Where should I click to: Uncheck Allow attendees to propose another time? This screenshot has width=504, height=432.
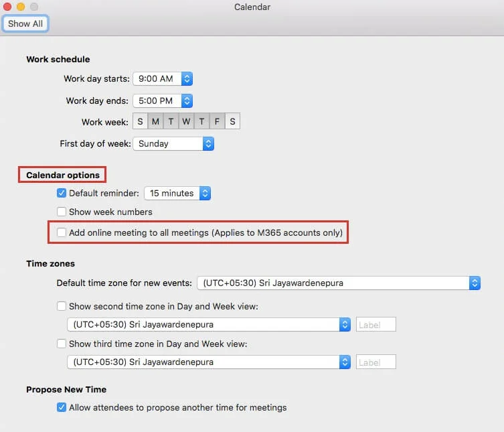pyautogui.click(x=62, y=407)
